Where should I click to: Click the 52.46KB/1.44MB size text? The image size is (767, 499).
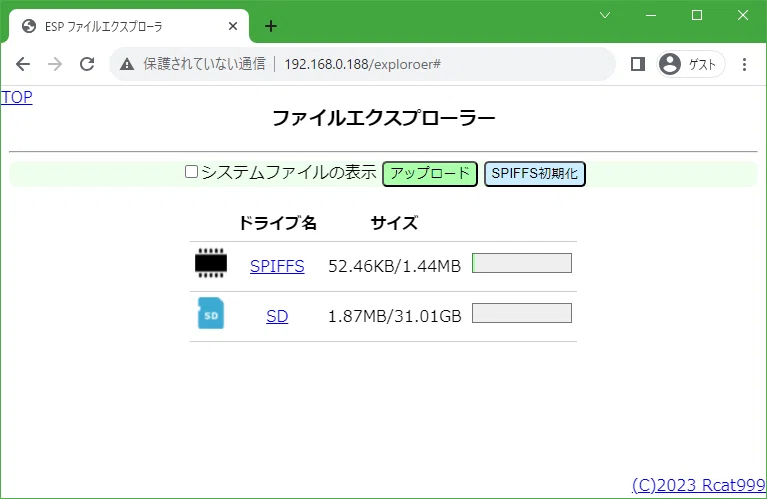click(394, 266)
